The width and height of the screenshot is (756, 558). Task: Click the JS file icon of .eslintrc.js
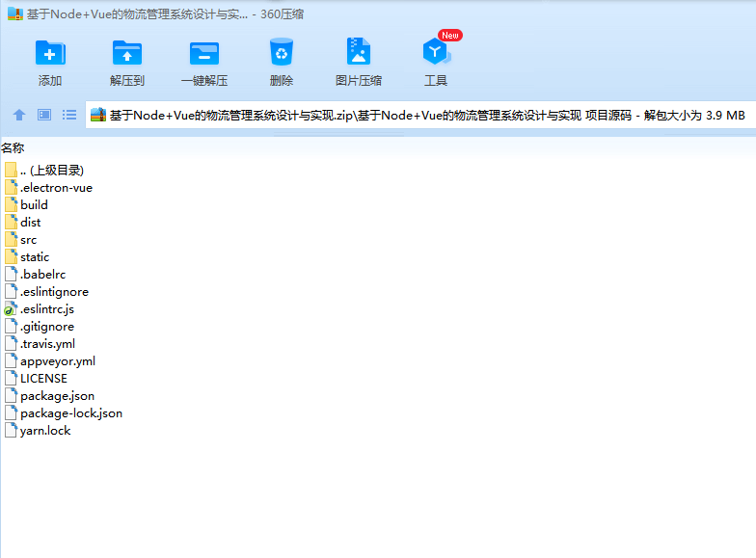click(11, 308)
